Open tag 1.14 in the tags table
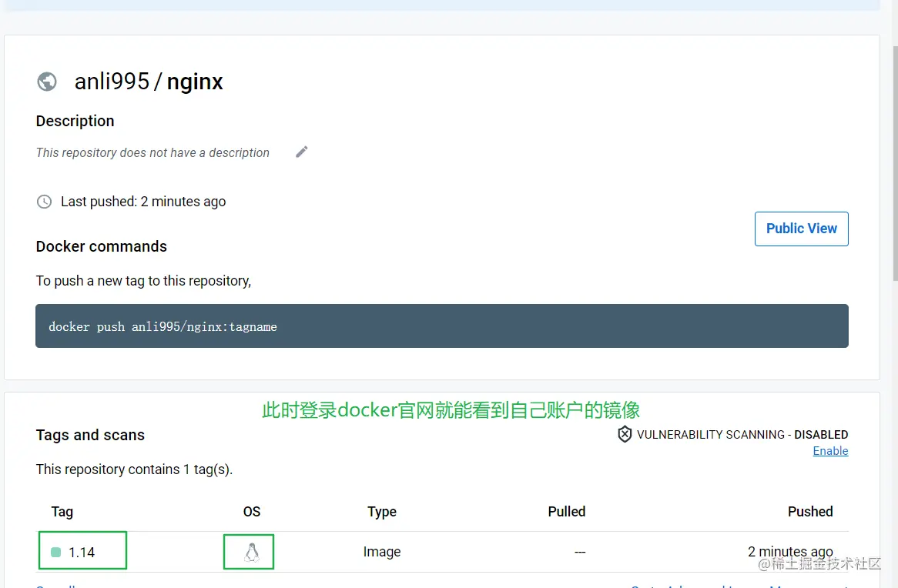Viewport: 898px width, 588px height. (82, 552)
